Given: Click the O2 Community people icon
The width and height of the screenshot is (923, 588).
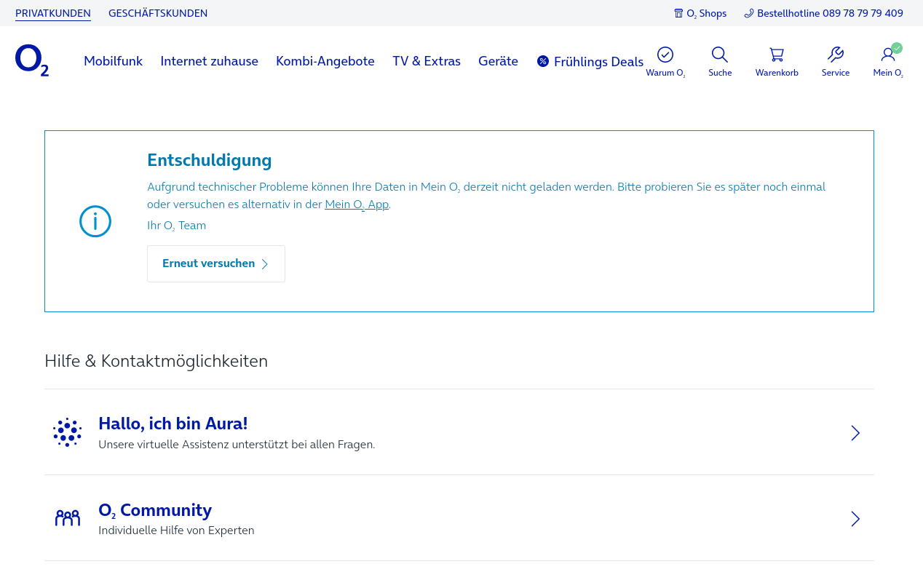Looking at the screenshot, I should coord(68,518).
